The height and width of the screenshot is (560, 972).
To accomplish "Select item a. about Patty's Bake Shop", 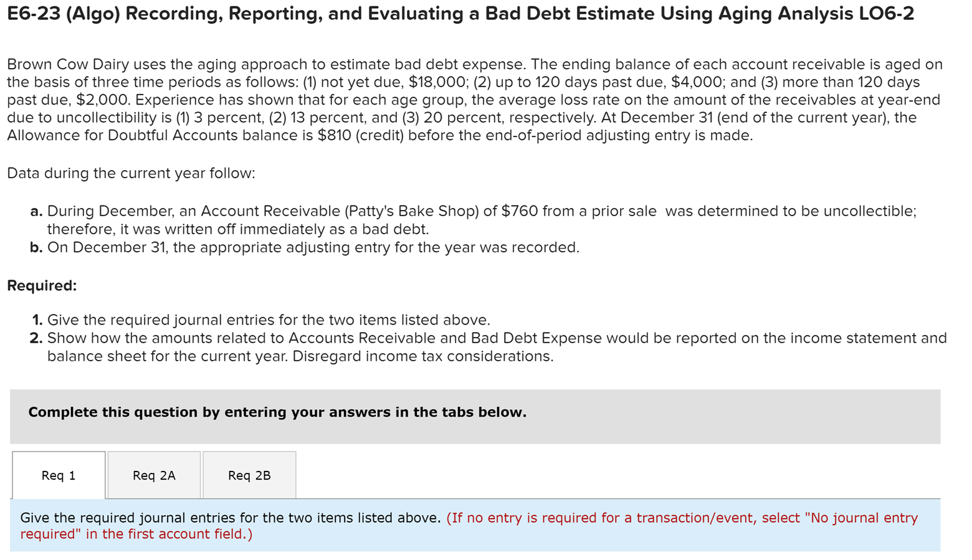I will point(436,211).
